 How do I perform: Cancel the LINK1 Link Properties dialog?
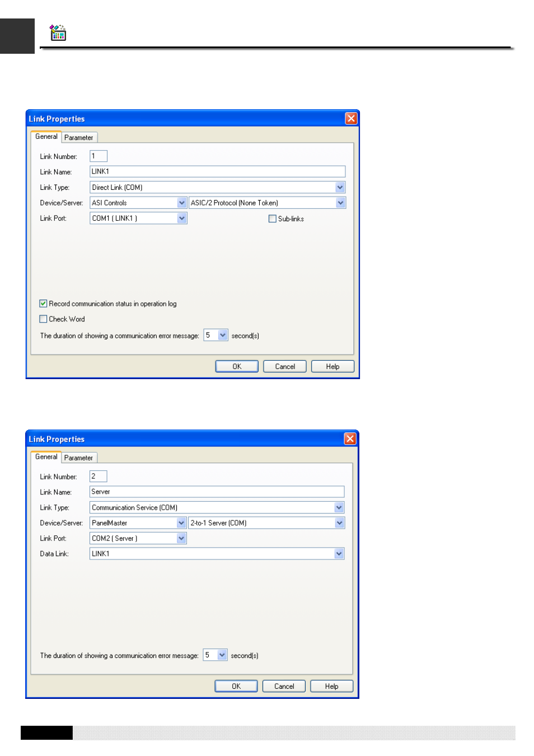pyautogui.click(x=285, y=366)
